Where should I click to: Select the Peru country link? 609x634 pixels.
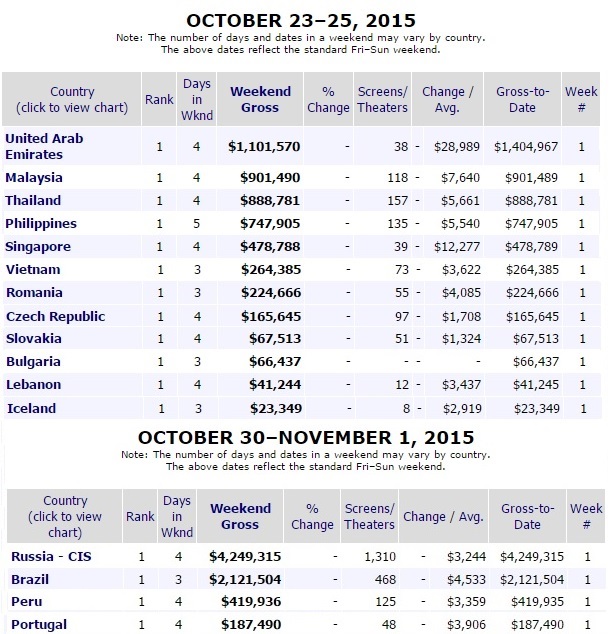(26, 602)
